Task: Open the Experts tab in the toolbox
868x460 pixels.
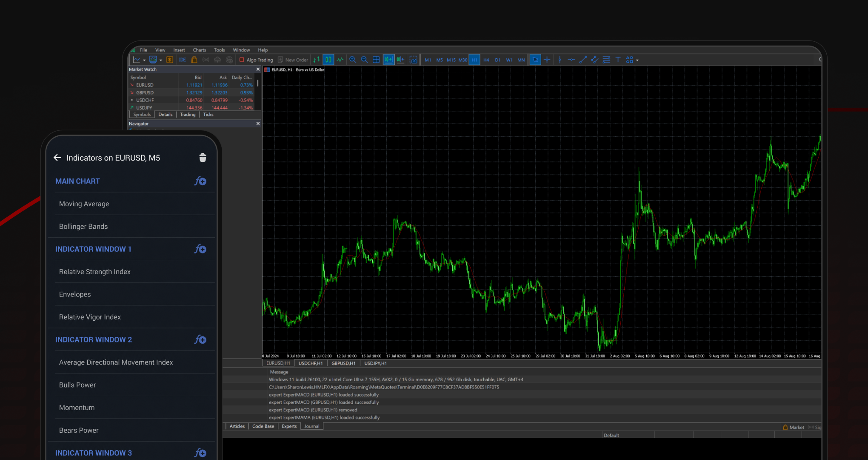Action: pos(289,426)
